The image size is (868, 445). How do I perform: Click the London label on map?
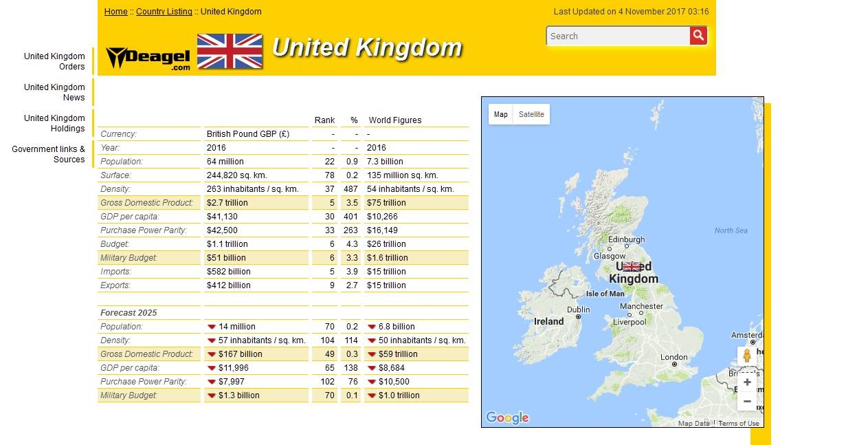click(x=674, y=357)
